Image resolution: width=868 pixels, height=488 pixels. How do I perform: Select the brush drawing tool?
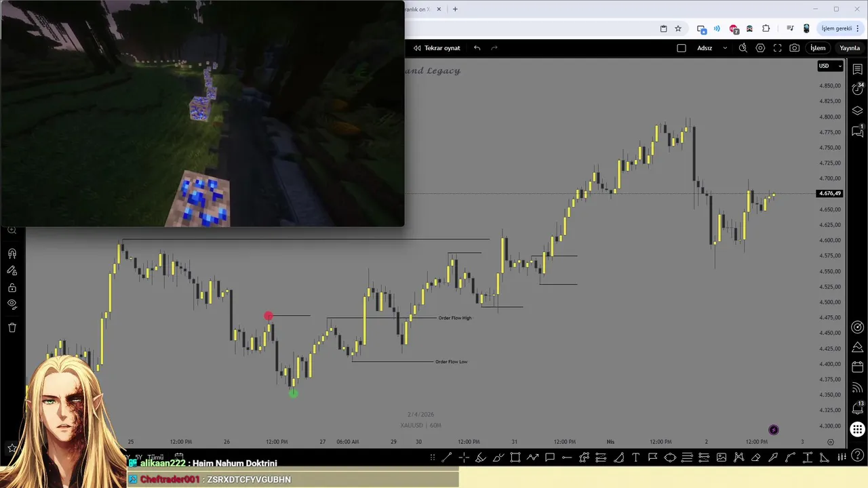pos(498,457)
